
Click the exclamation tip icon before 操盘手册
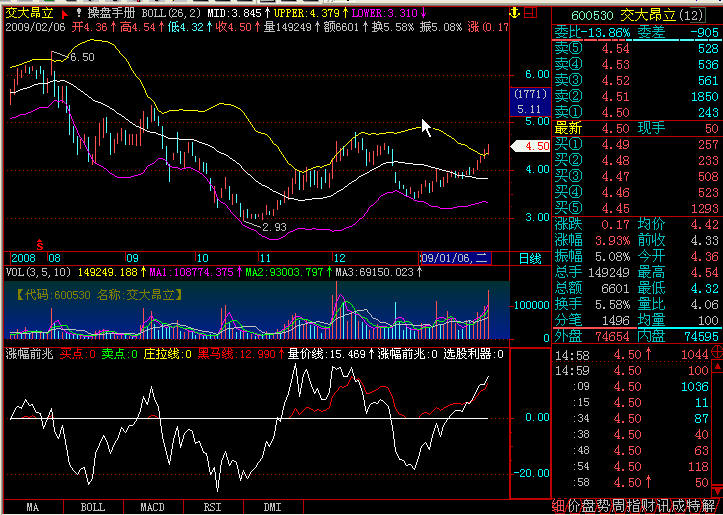point(79,13)
